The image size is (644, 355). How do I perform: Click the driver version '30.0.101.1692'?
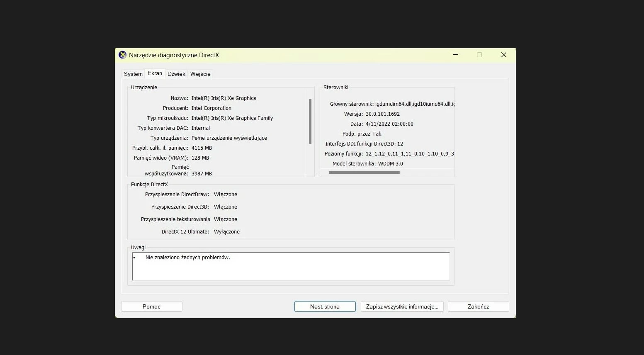pyautogui.click(x=382, y=114)
